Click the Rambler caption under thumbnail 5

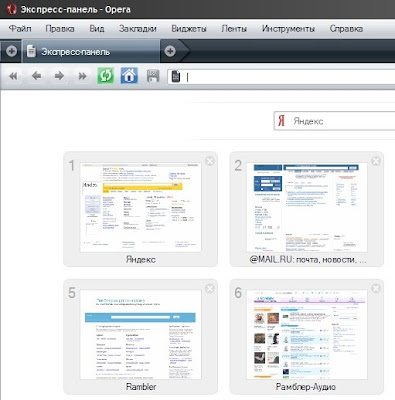pos(141,387)
